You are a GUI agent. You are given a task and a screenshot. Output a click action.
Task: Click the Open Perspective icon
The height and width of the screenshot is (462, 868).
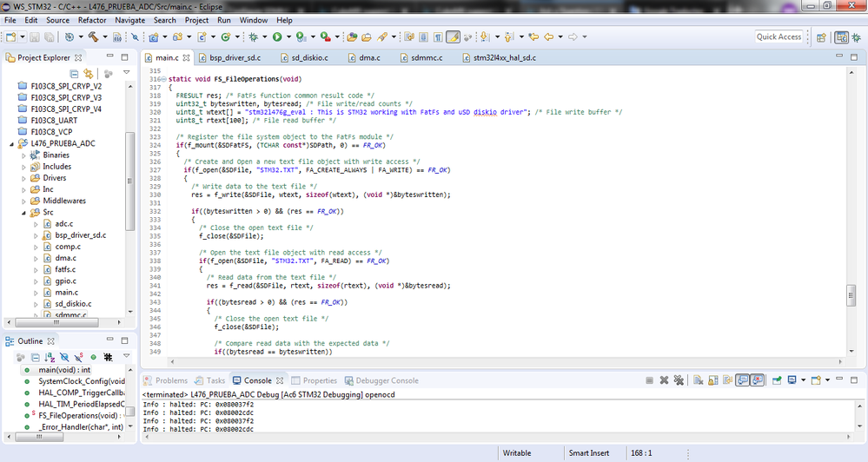(820, 37)
